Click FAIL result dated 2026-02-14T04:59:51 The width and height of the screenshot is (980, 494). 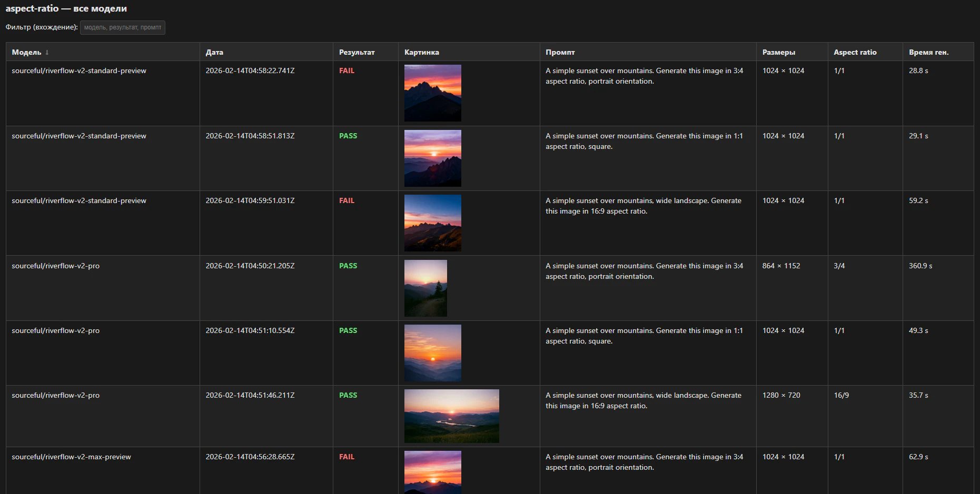[x=347, y=200]
